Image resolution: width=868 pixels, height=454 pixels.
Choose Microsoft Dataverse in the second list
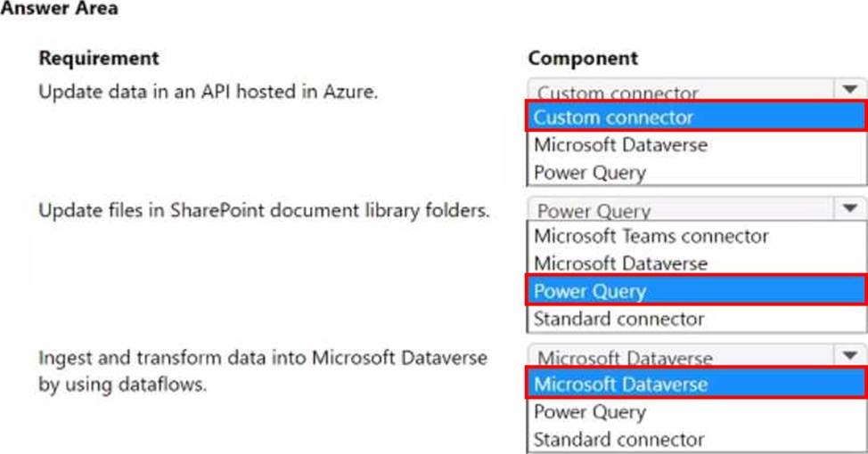click(x=696, y=263)
